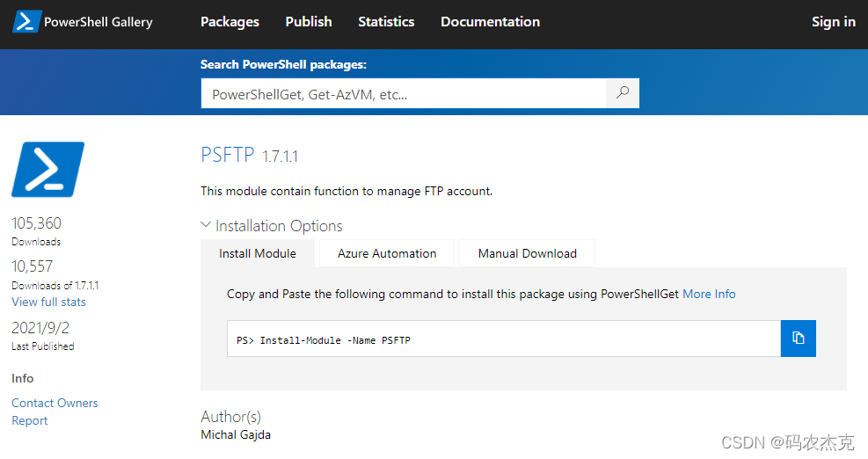This screenshot has height=459, width=868.
Task: Click the Report link
Action: (29, 421)
